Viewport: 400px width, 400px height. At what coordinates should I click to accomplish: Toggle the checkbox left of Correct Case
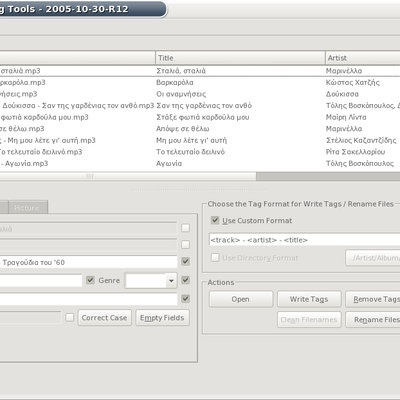click(x=70, y=317)
